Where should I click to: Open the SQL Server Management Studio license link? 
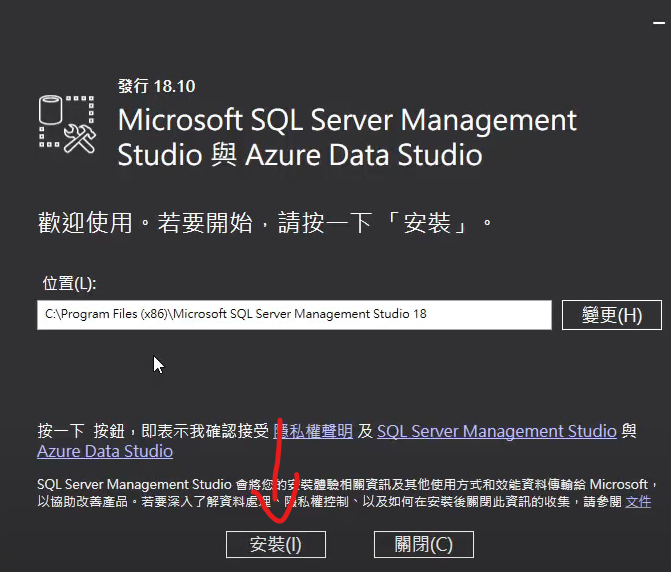(497, 431)
